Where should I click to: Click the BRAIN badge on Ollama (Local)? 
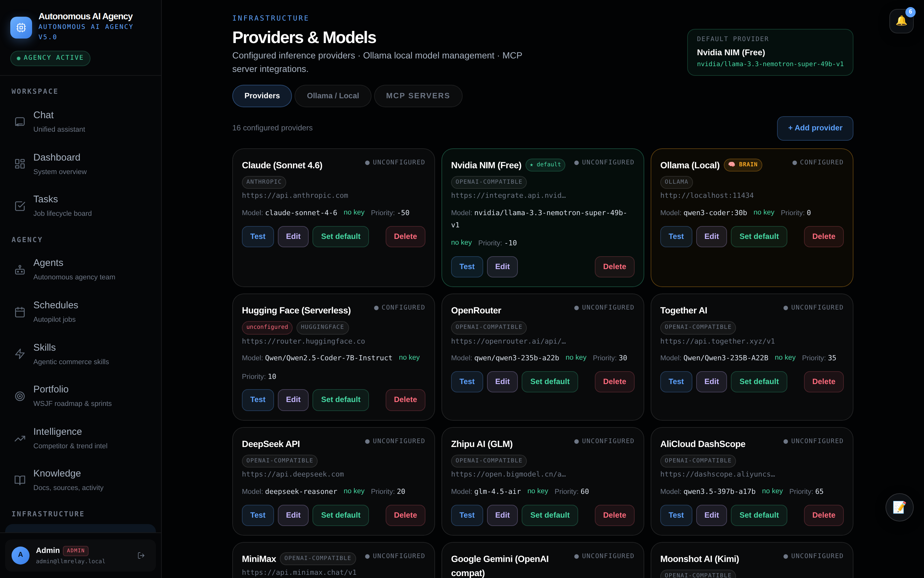[x=743, y=165]
